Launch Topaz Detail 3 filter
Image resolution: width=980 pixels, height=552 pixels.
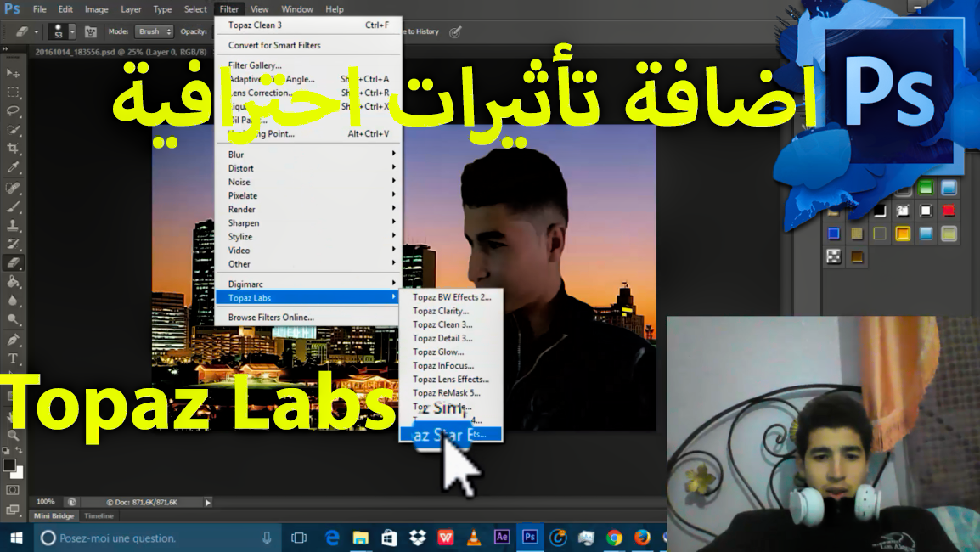click(451, 338)
